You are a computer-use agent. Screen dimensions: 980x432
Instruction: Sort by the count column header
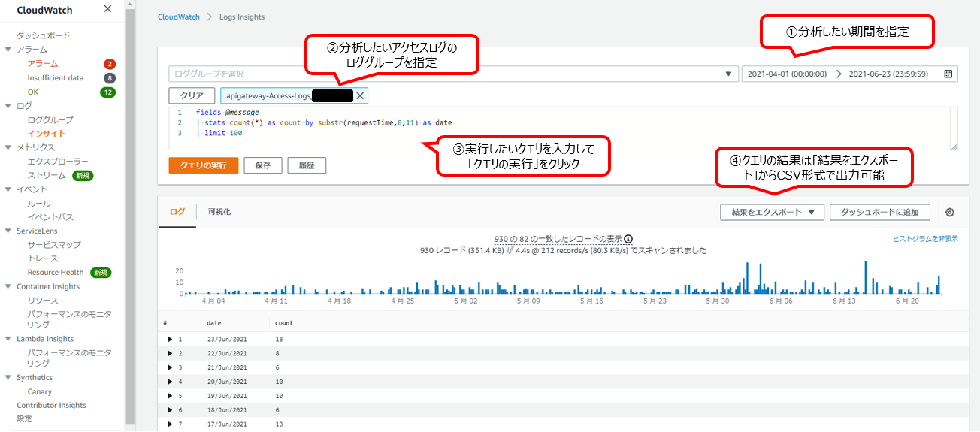[x=284, y=323]
